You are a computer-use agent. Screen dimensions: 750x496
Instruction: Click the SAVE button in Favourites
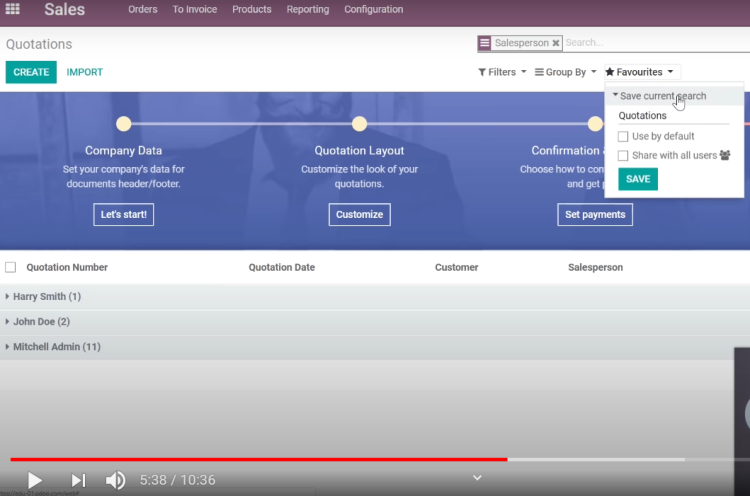[x=638, y=179]
